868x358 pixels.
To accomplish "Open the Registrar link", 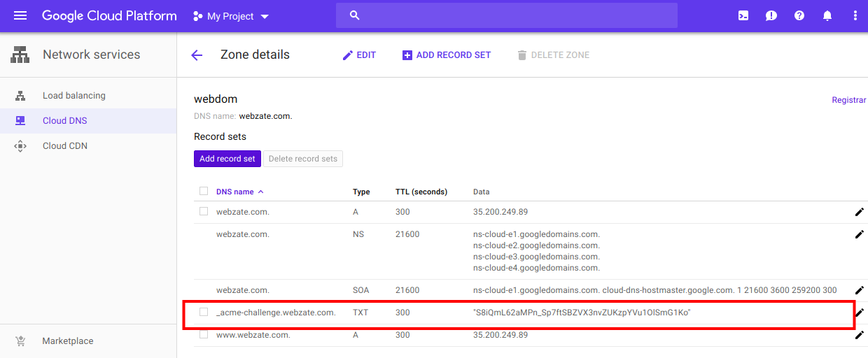I will point(849,100).
